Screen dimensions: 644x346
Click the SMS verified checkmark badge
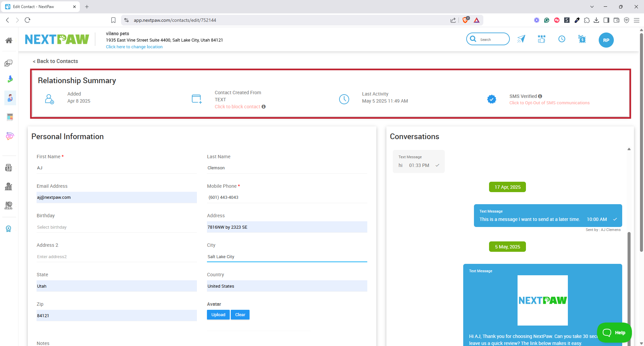point(492,99)
